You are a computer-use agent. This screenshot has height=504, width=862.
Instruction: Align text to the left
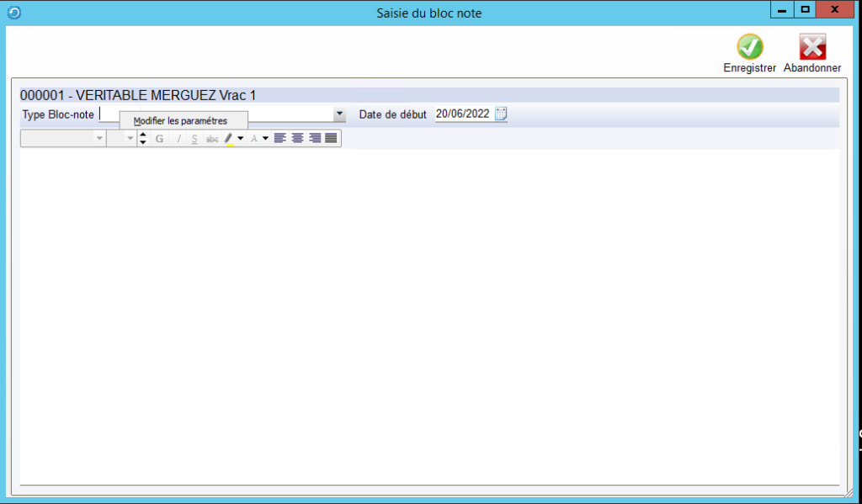[280, 138]
